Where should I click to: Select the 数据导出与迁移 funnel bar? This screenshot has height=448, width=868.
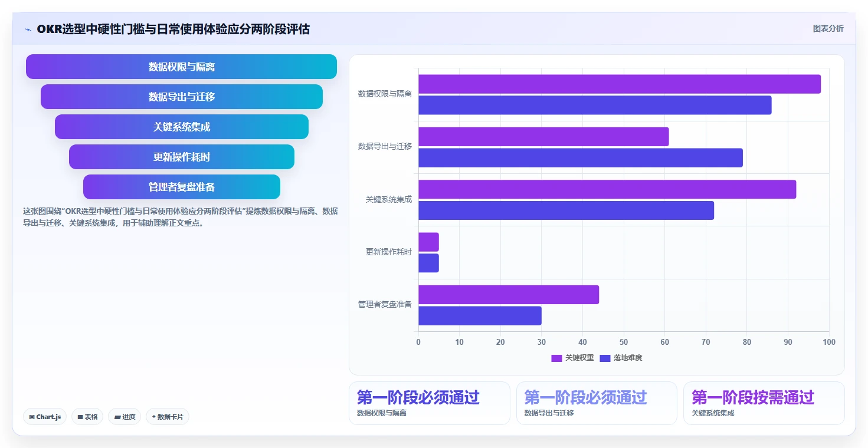(x=182, y=97)
